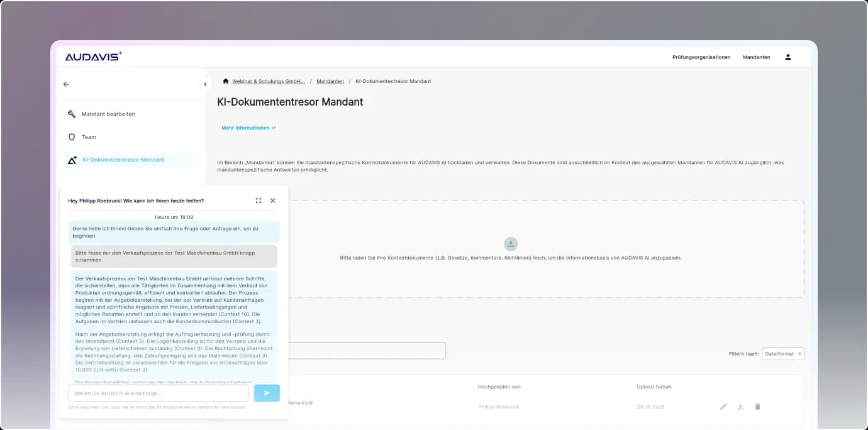Close the AUDAVIS AI chat panel
The image size is (868, 430).
click(x=272, y=201)
